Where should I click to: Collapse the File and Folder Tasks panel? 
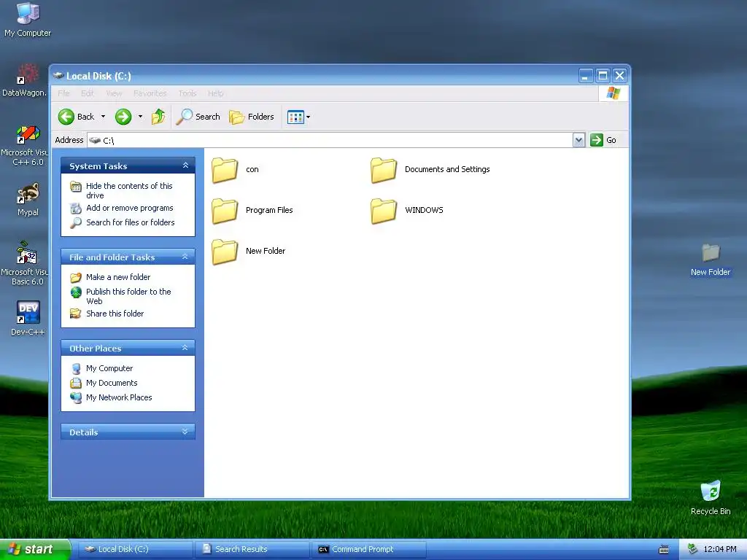(x=185, y=257)
